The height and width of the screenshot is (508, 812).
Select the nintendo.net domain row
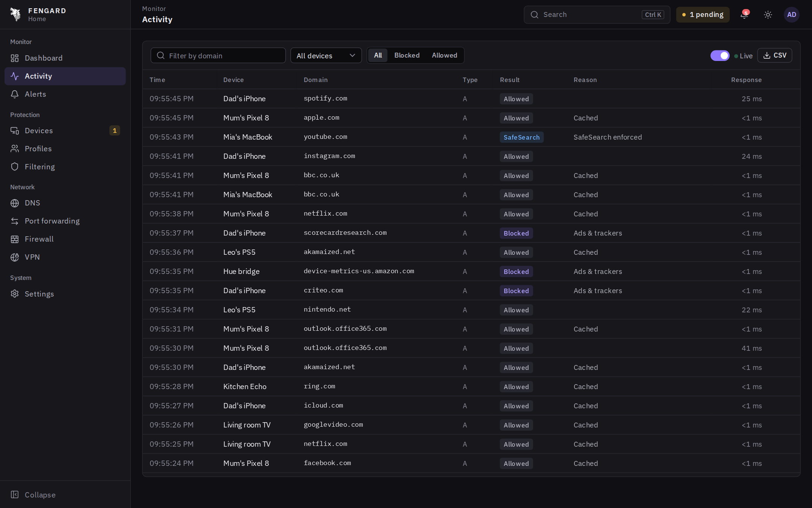[x=327, y=310]
